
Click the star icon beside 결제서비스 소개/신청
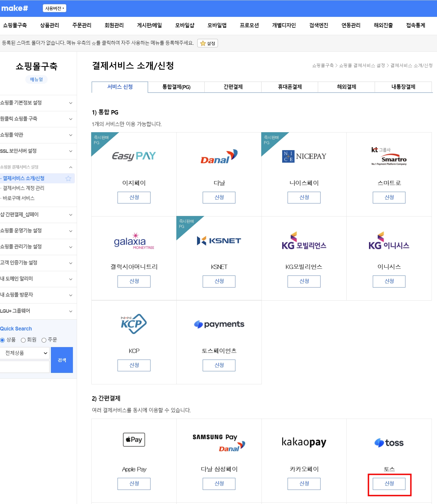point(68,178)
